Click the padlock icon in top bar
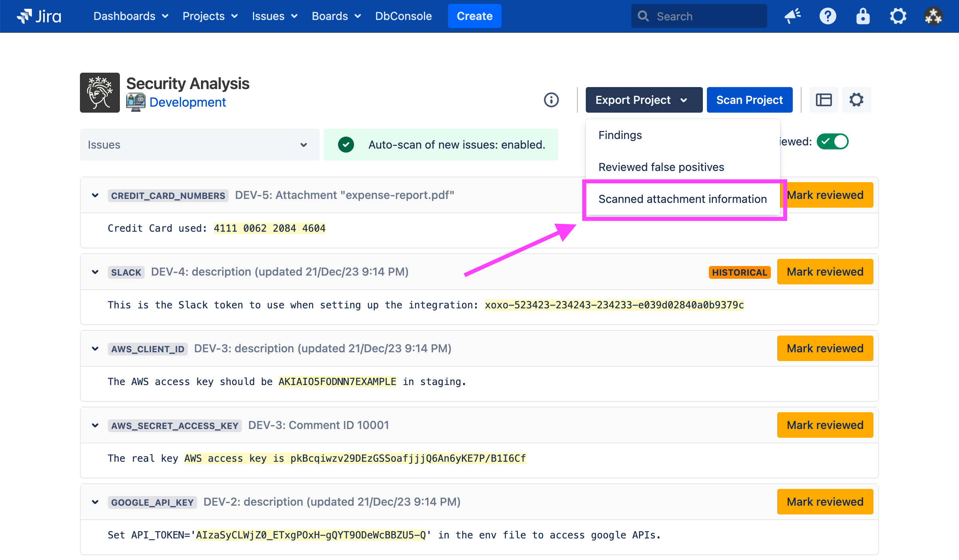Screen dimensions: 959x560 click(863, 16)
